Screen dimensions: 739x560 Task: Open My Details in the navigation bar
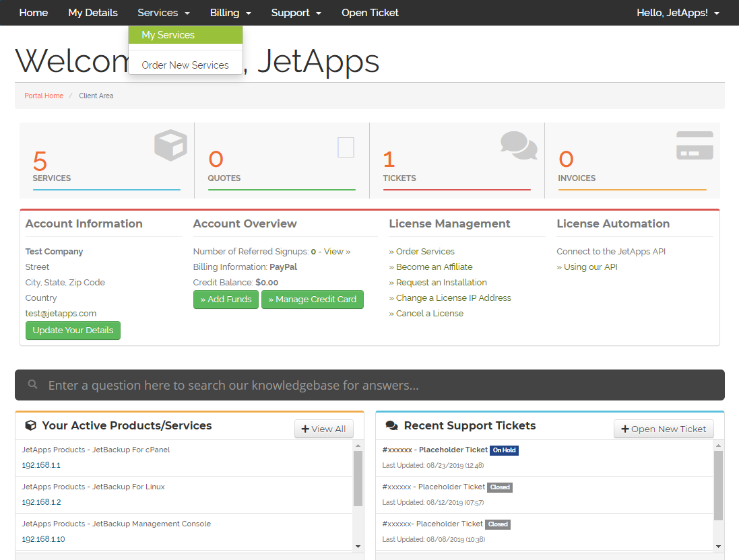(93, 13)
